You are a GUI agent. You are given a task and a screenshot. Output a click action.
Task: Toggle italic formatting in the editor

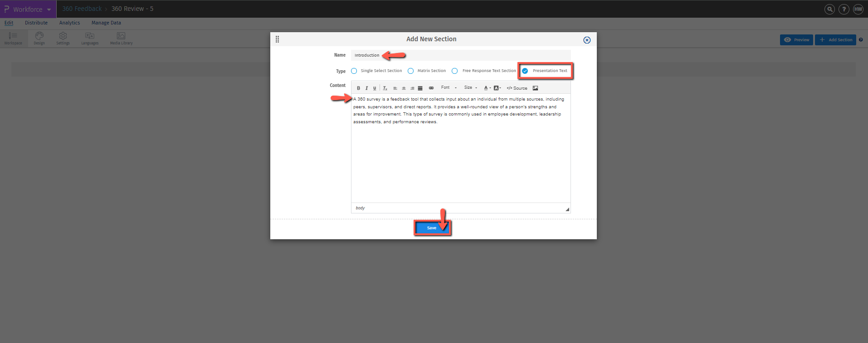click(x=366, y=88)
